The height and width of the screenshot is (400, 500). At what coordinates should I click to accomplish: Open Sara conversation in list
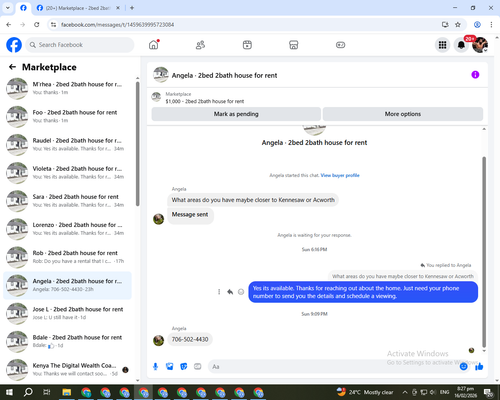[67, 201]
